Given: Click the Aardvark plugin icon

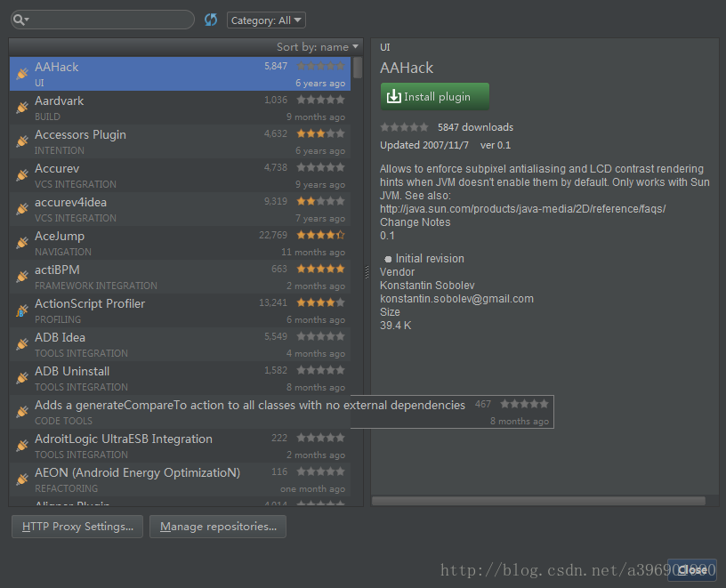Looking at the screenshot, I should click(x=22, y=108).
